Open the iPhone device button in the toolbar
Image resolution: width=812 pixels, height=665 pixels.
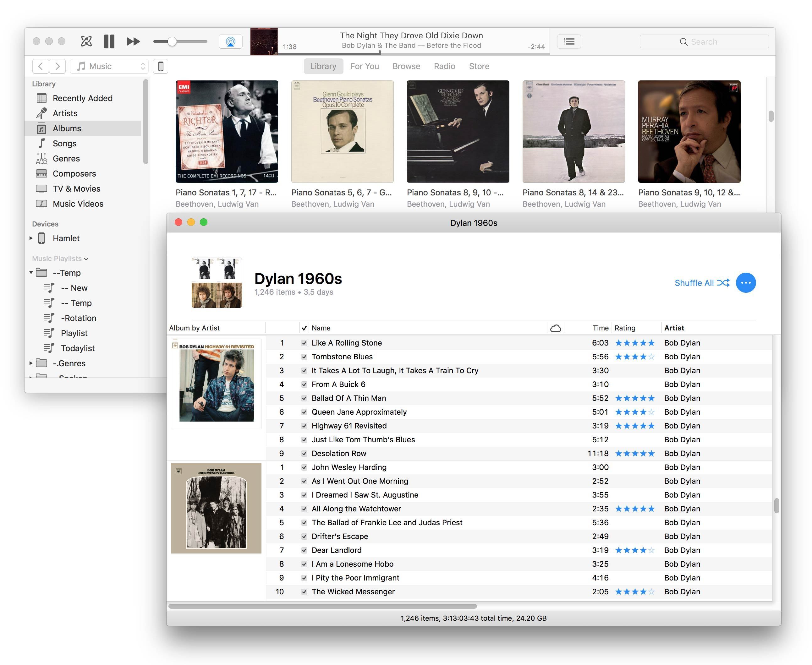point(161,66)
